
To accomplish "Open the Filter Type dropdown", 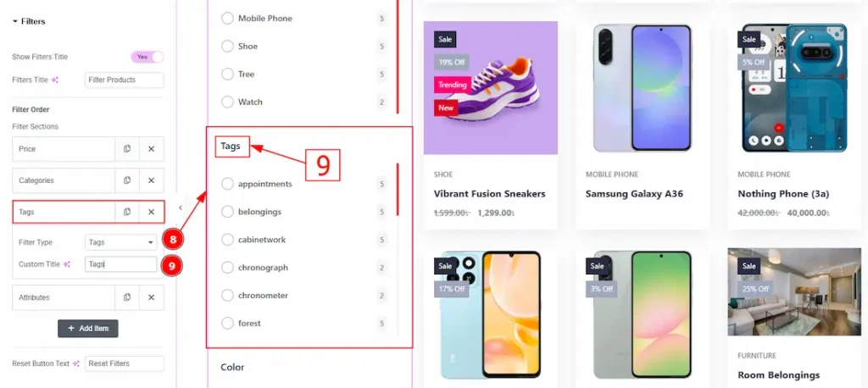I will (x=121, y=242).
